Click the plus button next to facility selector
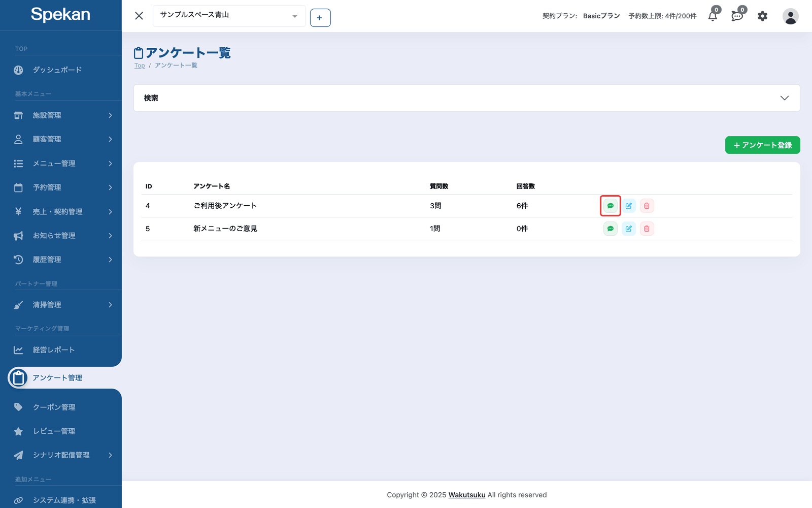The image size is (812, 508). point(320,18)
